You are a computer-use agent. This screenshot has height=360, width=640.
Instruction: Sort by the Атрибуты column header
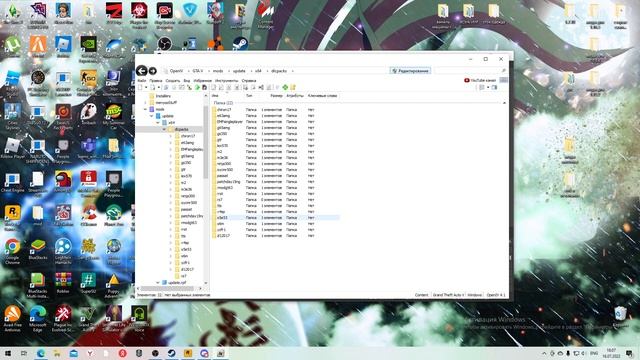point(295,96)
